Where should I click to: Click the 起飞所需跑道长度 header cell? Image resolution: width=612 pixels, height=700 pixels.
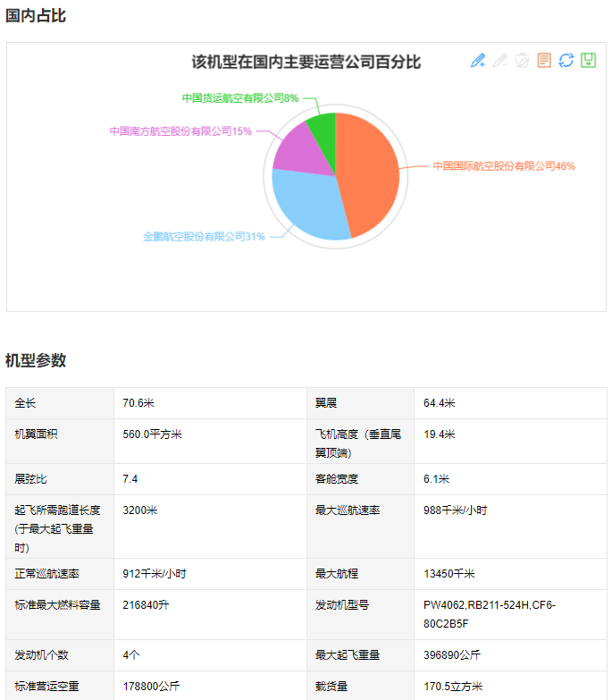pyautogui.click(x=60, y=527)
